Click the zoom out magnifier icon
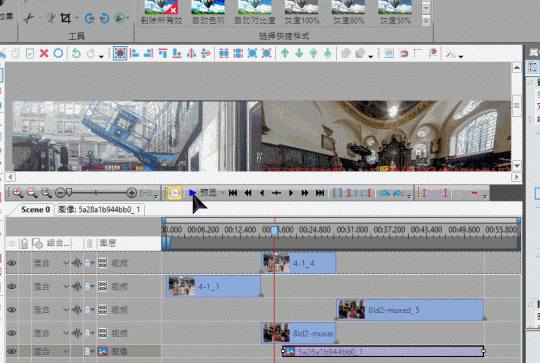 coord(32,193)
